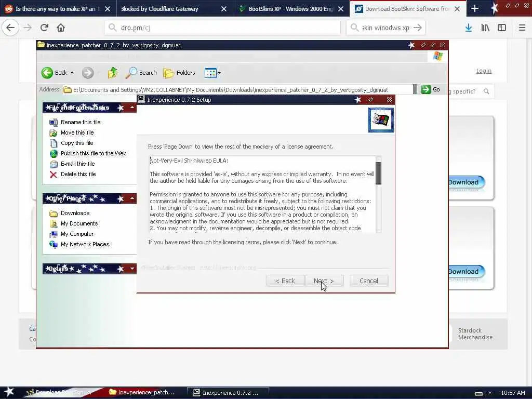Toggle Folders pane in Explorer toolbar
532x399 pixels.
click(x=179, y=73)
